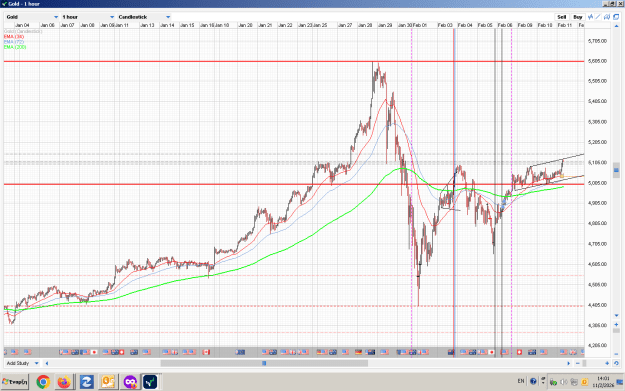Click the Buy button
The height and width of the screenshot is (391, 625).
(x=578, y=17)
